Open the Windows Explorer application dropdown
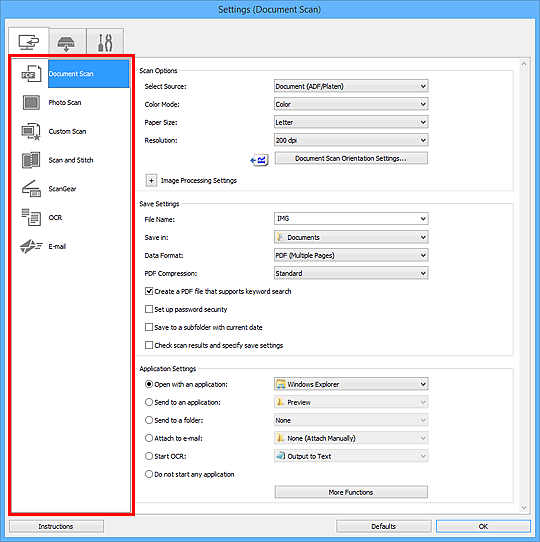The height and width of the screenshot is (542, 540). (x=351, y=384)
